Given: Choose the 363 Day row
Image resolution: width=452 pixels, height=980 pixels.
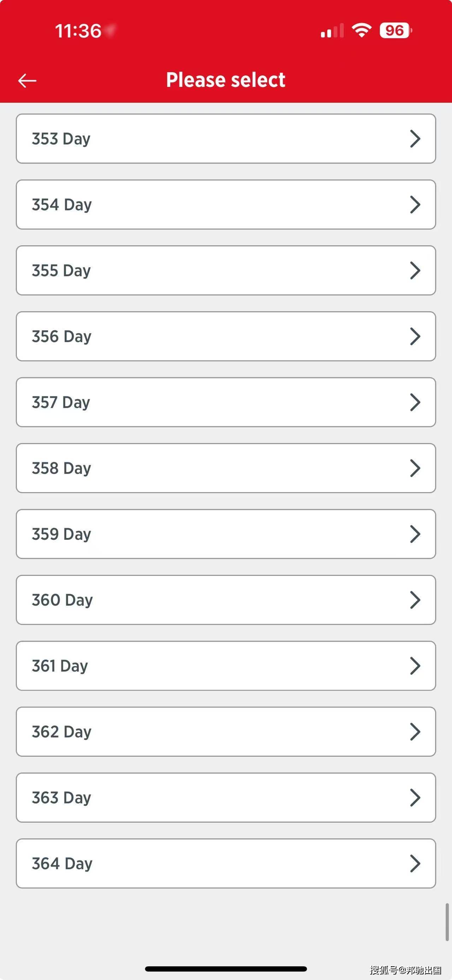Looking at the screenshot, I should pos(225,797).
